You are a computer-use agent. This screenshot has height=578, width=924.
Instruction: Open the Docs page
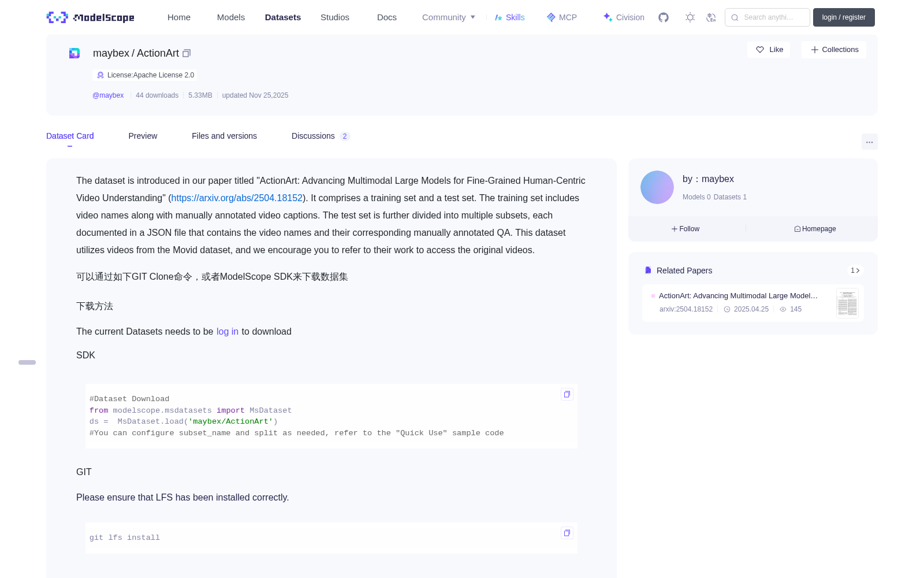(x=387, y=17)
